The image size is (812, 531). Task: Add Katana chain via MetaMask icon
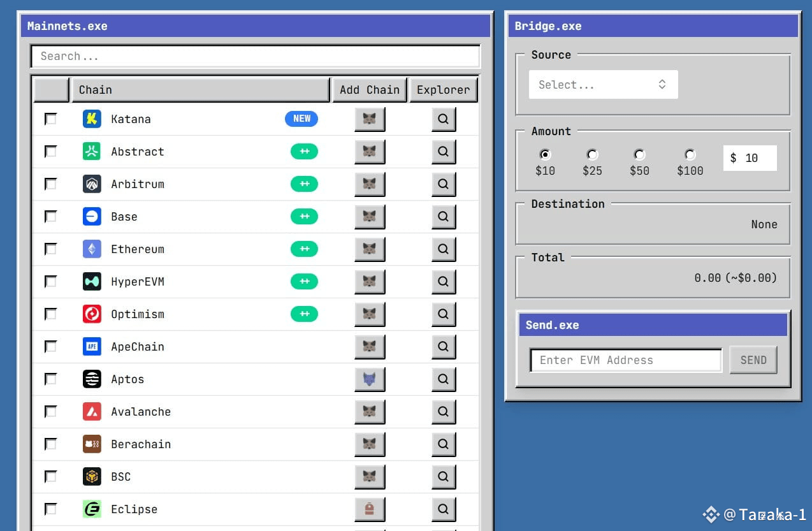click(370, 119)
